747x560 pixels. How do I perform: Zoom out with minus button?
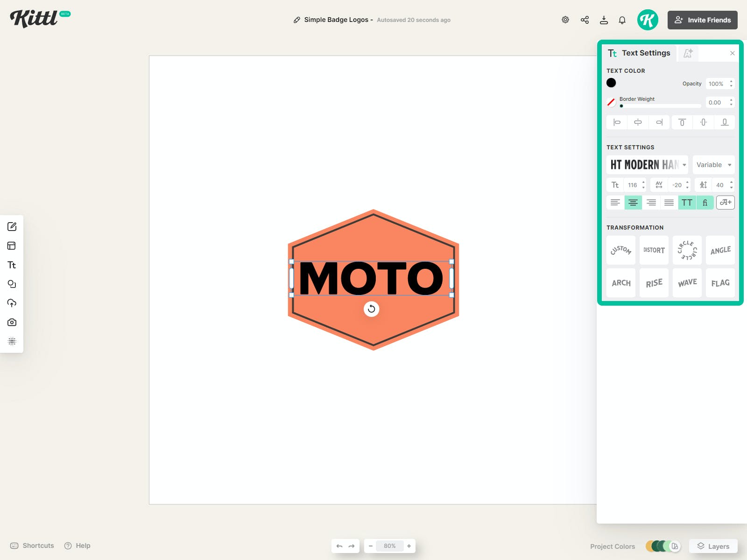pos(371,546)
